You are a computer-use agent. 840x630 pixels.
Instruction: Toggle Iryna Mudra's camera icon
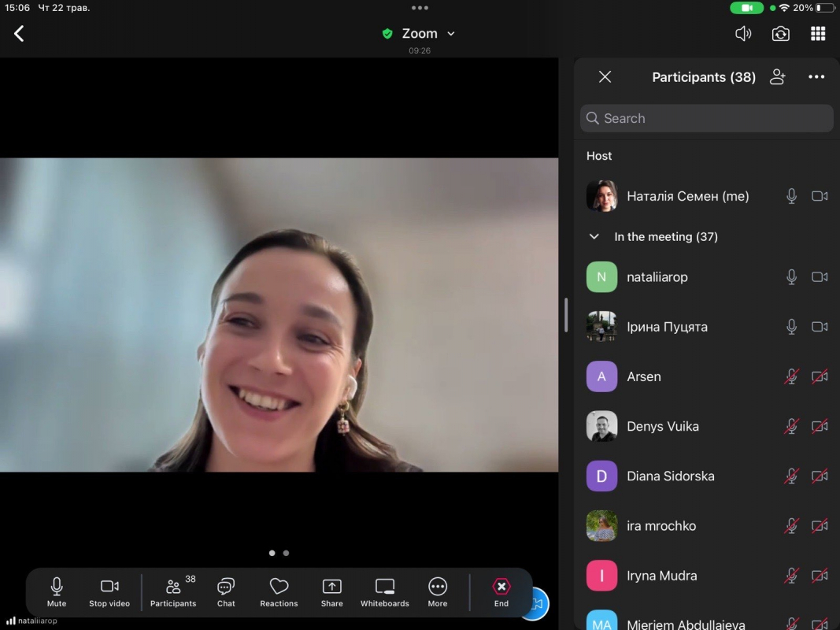pos(820,576)
